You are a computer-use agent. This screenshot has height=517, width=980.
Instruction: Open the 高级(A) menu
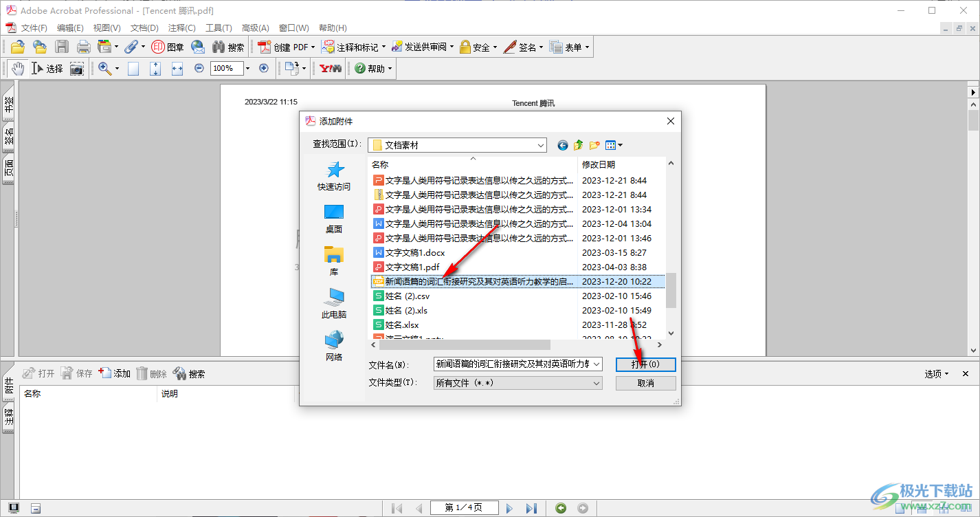(x=255, y=28)
